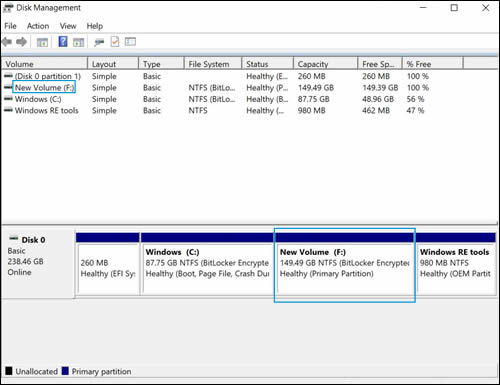The width and height of the screenshot is (500, 385).
Task: Select the New Volume (F:) partition block
Action: pos(345,265)
